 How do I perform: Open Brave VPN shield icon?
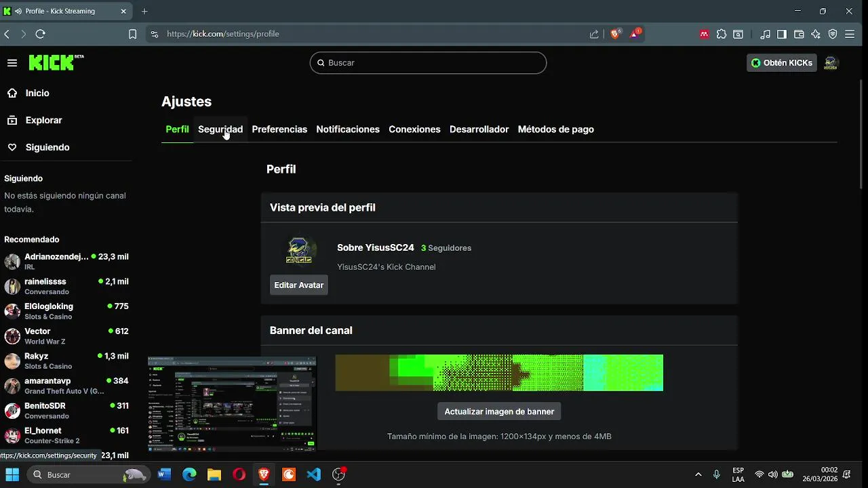[833, 34]
